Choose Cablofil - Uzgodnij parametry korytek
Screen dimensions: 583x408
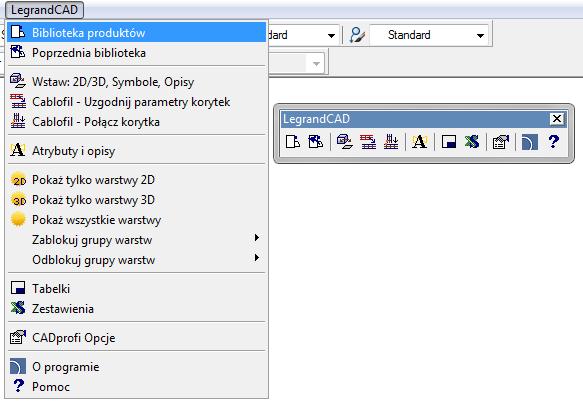[x=136, y=102]
